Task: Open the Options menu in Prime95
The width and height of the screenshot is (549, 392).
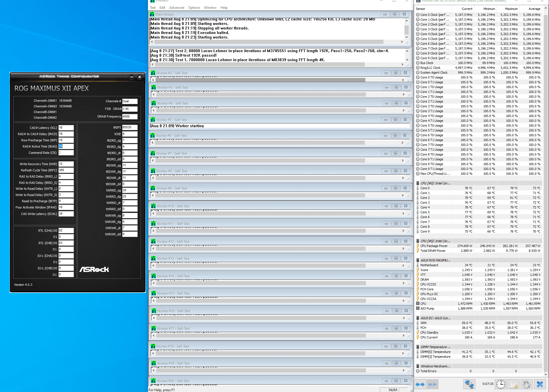Action: pos(194,8)
